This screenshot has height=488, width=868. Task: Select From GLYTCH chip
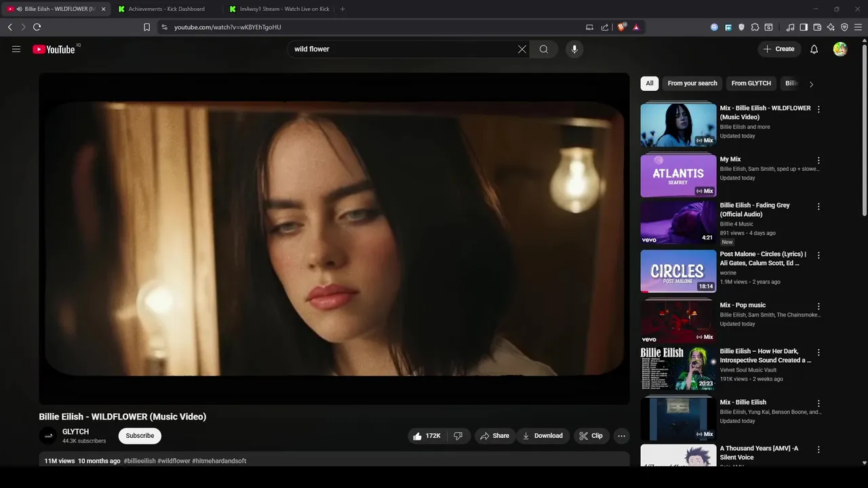[751, 83]
